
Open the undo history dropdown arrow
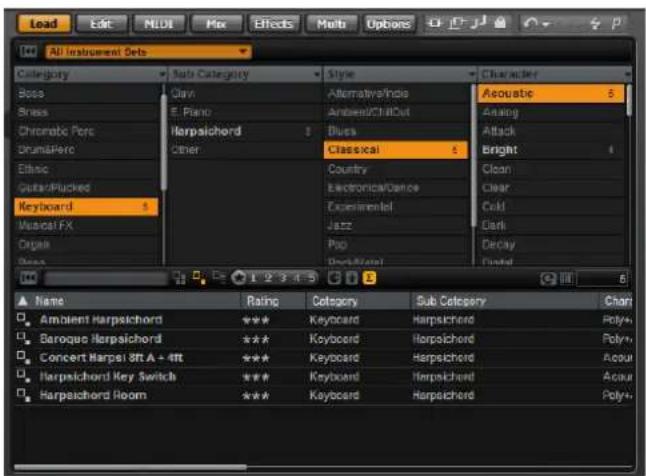[x=546, y=24]
